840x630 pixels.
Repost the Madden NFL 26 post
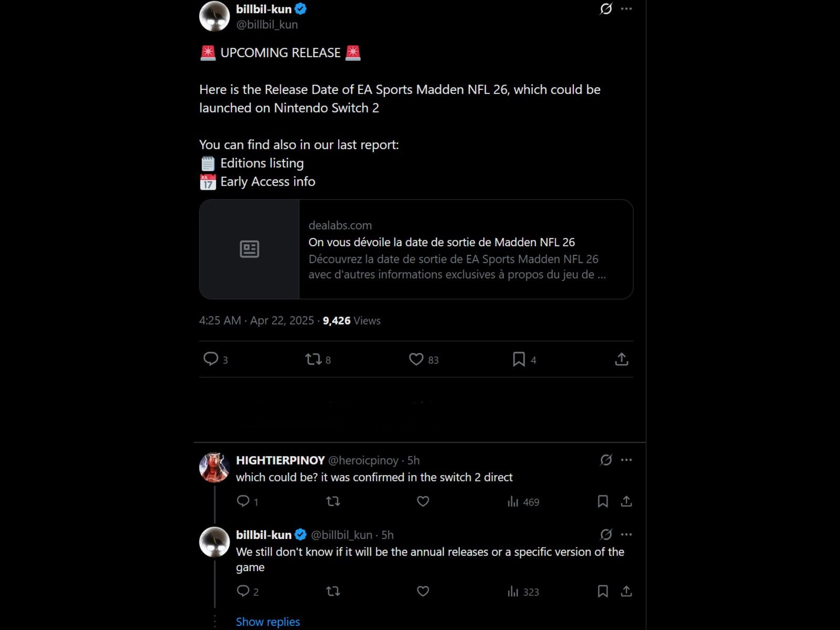click(313, 359)
